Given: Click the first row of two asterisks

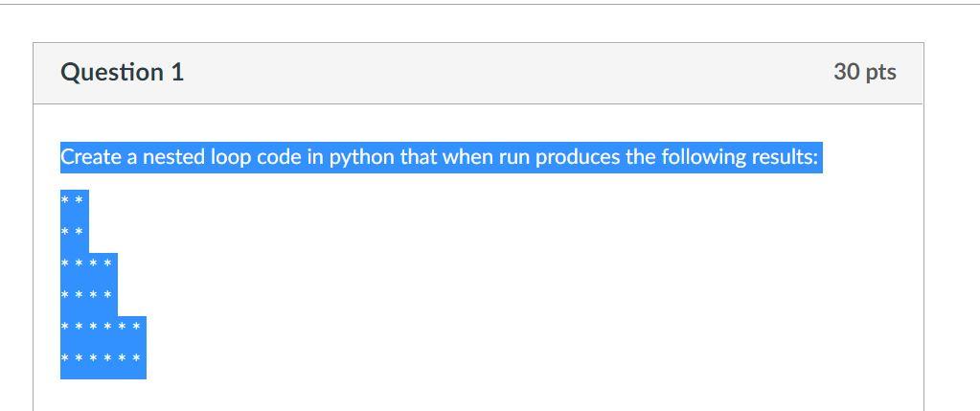Looking at the screenshot, I should (x=72, y=200).
